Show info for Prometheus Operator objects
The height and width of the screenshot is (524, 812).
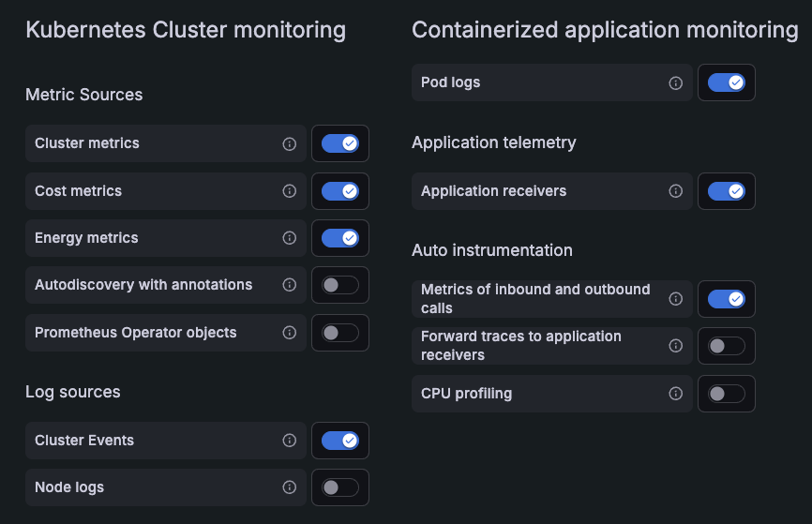[x=289, y=333]
